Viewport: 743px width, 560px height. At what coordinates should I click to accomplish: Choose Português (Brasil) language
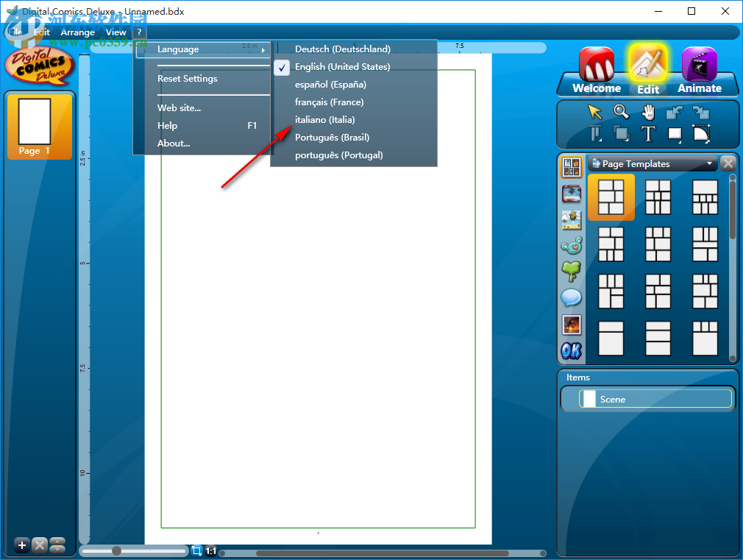(x=354, y=138)
